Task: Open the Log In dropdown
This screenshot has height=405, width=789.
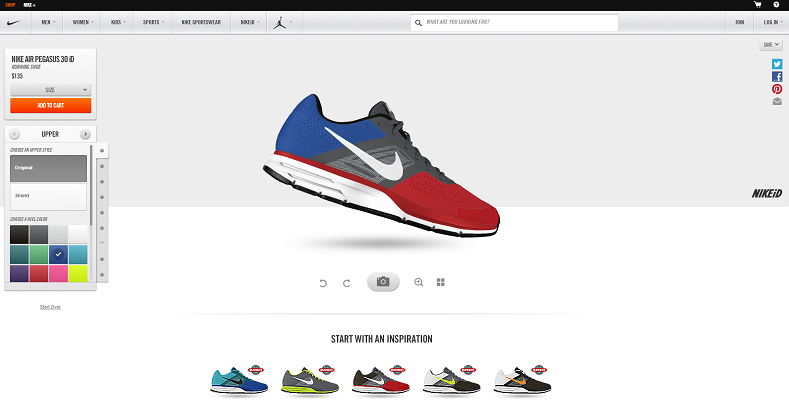Action: (771, 22)
